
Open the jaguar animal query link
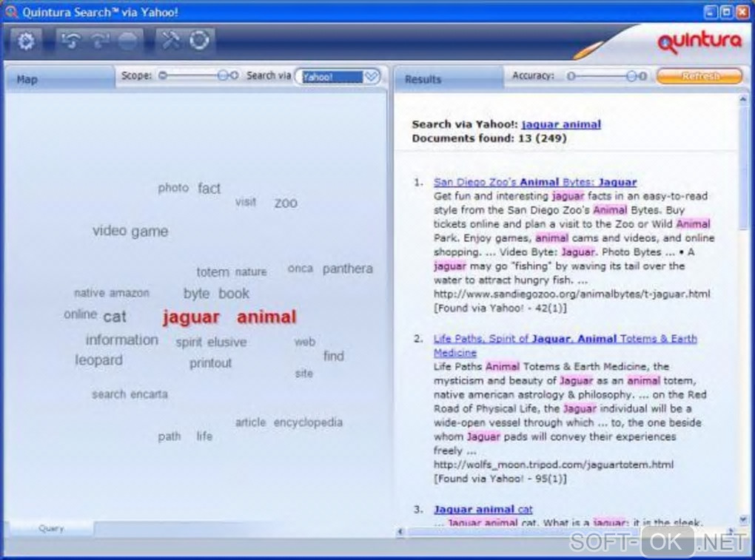point(561,124)
